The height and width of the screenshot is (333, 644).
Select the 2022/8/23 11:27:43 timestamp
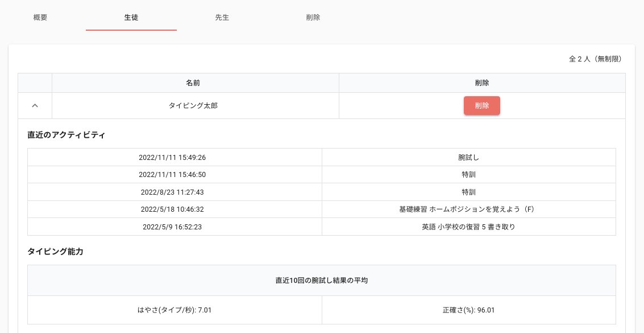[172, 192]
